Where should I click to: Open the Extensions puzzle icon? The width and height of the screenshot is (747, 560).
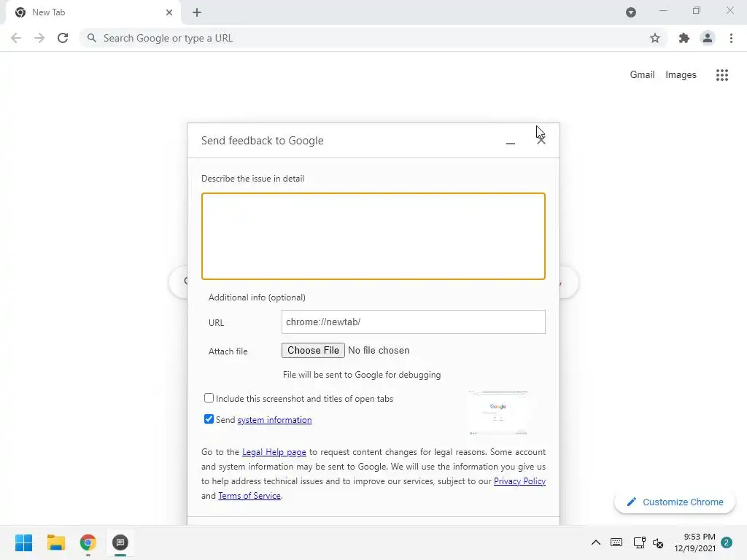[684, 38]
